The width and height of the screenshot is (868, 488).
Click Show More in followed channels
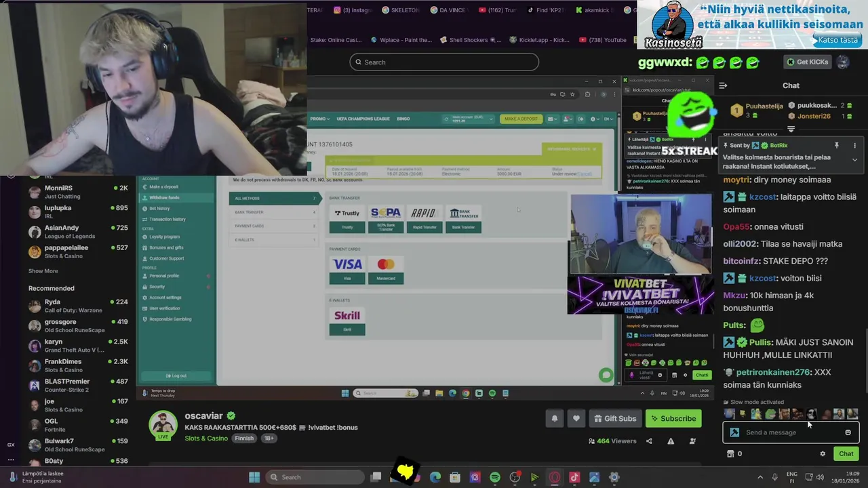click(43, 271)
